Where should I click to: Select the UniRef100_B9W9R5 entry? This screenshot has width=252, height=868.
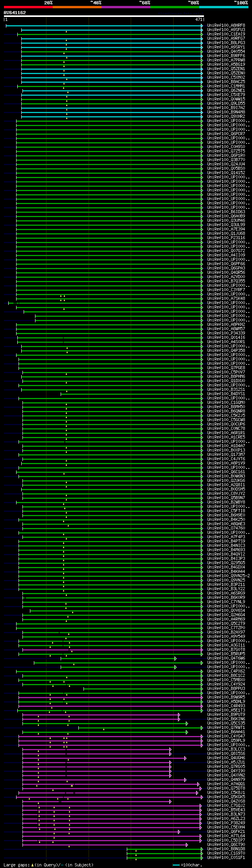tap(226, 697)
